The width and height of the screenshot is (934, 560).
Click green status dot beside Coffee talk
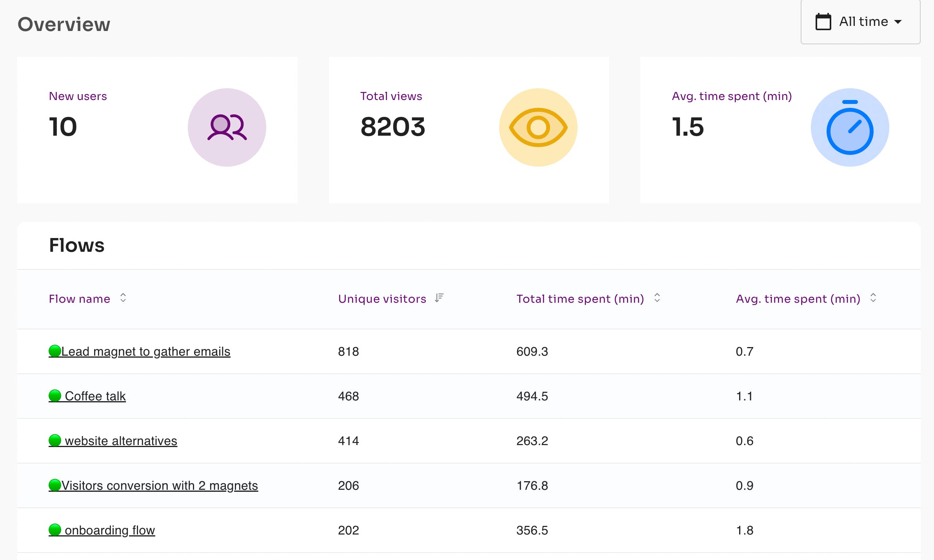point(55,396)
